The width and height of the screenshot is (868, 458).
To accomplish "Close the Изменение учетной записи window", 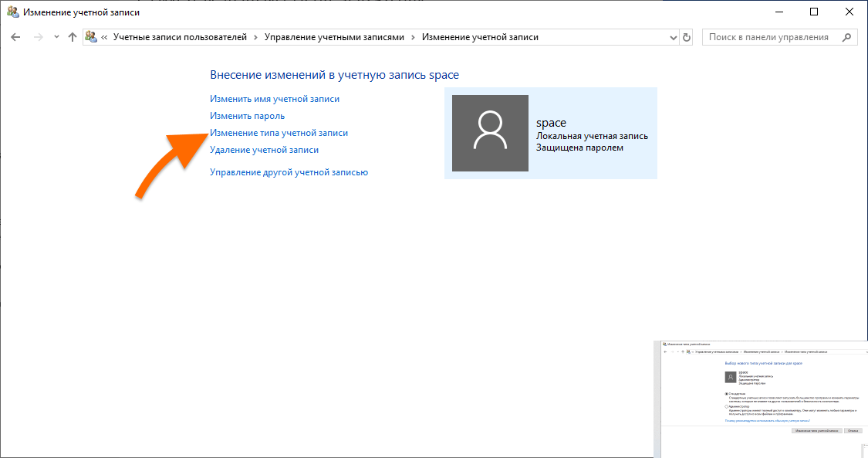I will pos(849,12).
